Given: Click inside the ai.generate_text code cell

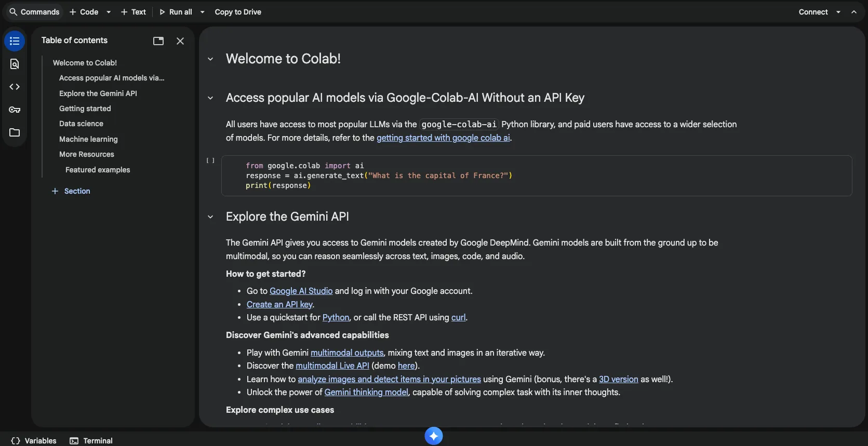Looking at the screenshot, I should pos(537,175).
